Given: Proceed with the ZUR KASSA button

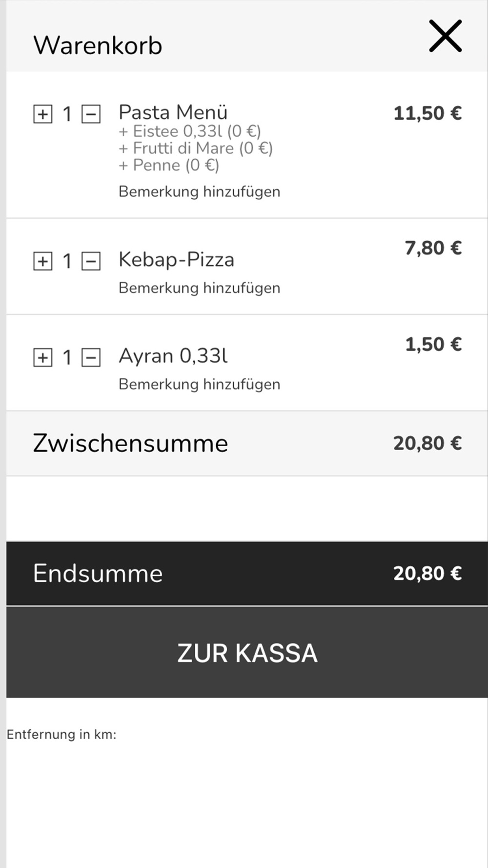Looking at the screenshot, I should (247, 652).
